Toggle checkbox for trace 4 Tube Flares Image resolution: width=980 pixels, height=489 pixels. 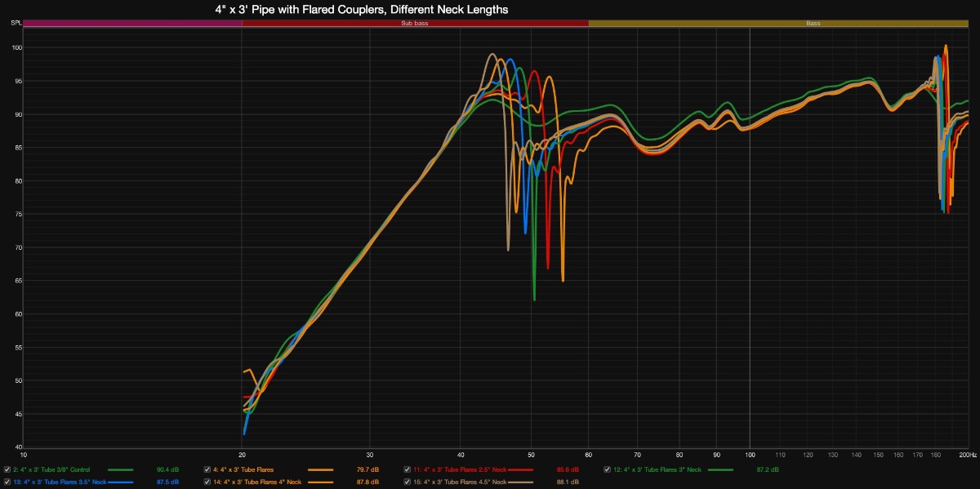[x=207, y=469]
